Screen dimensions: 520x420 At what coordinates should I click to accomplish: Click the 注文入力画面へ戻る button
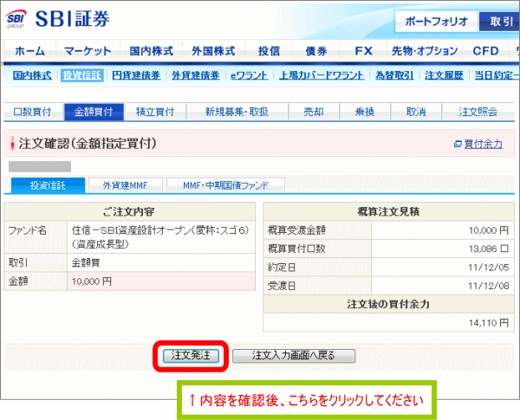pos(294,356)
